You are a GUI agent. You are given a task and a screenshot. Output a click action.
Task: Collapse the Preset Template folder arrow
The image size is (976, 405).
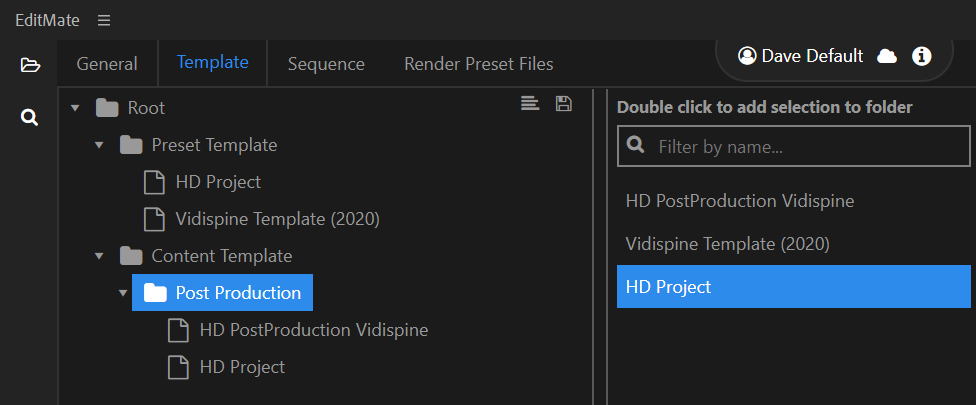coord(99,146)
